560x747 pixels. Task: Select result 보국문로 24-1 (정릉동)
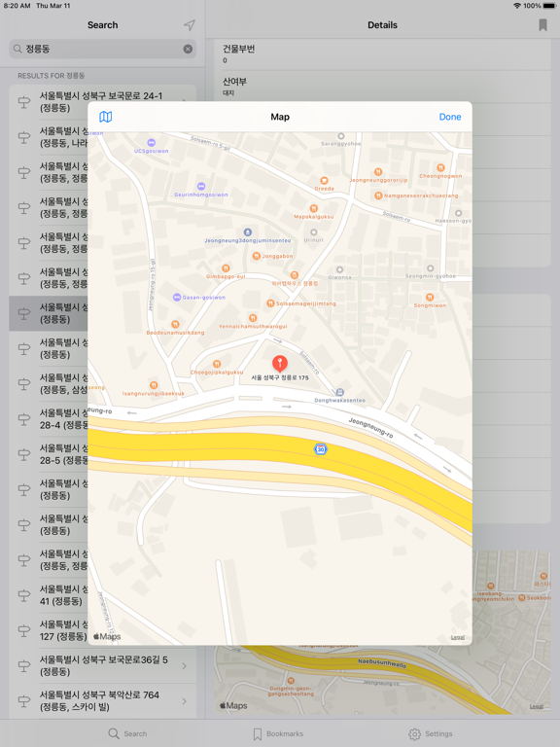(102, 102)
